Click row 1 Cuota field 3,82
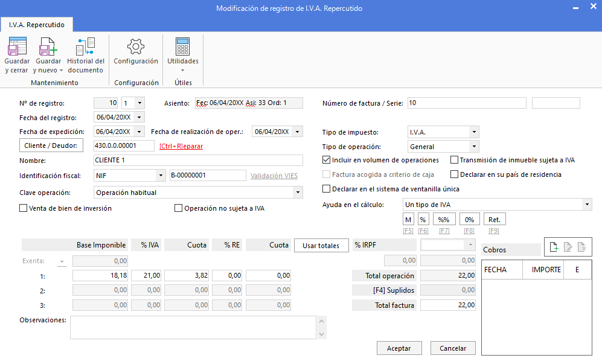Image resolution: width=602 pixels, height=364 pixels. point(187,275)
